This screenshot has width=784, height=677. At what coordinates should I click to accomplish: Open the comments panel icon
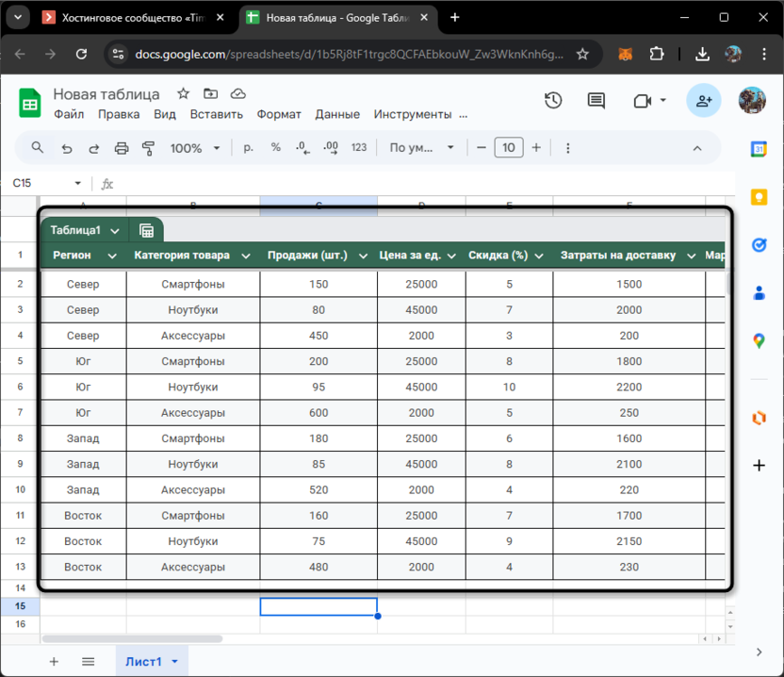click(x=596, y=101)
